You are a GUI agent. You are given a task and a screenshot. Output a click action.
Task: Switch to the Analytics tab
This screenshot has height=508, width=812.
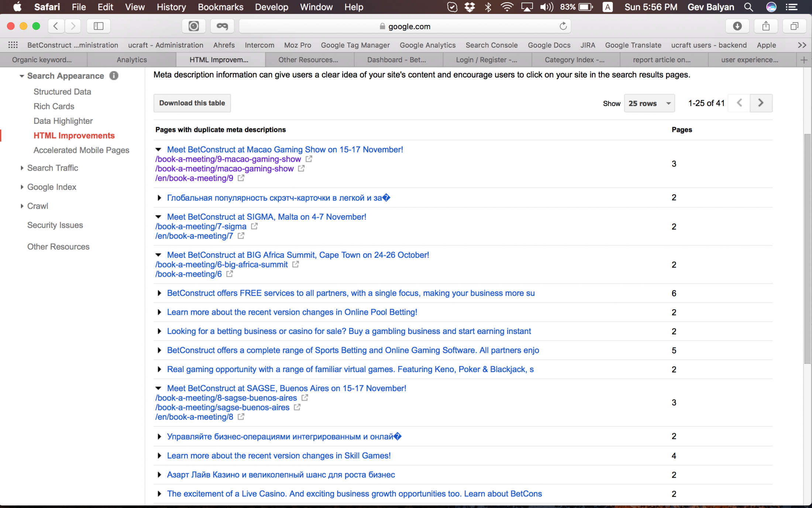[132, 60]
